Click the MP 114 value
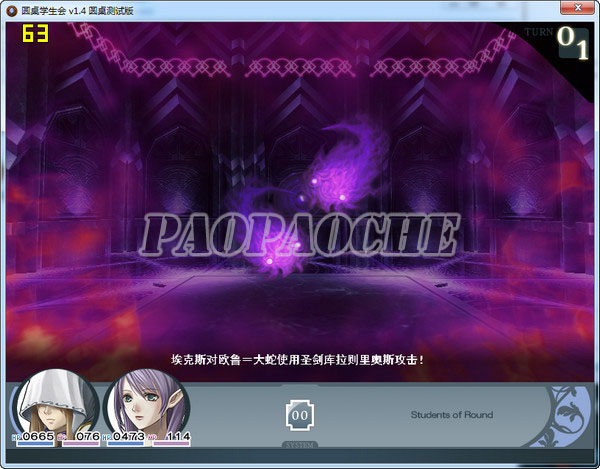 tap(178, 436)
